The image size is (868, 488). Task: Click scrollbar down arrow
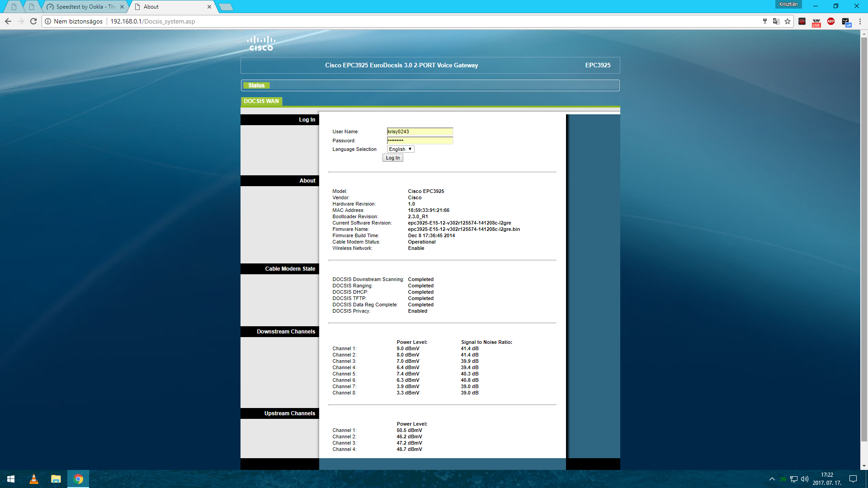pos(864,466)
